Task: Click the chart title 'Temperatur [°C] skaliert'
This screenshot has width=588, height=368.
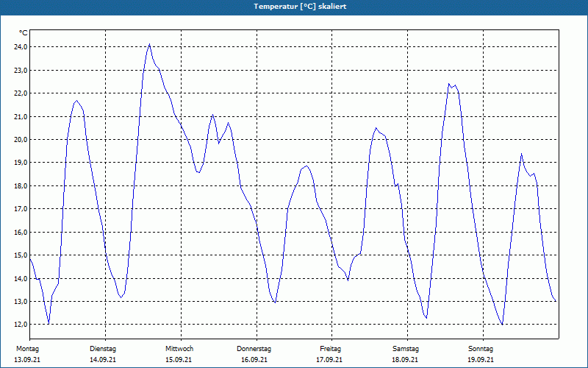Action: click(x=300, y=7)
